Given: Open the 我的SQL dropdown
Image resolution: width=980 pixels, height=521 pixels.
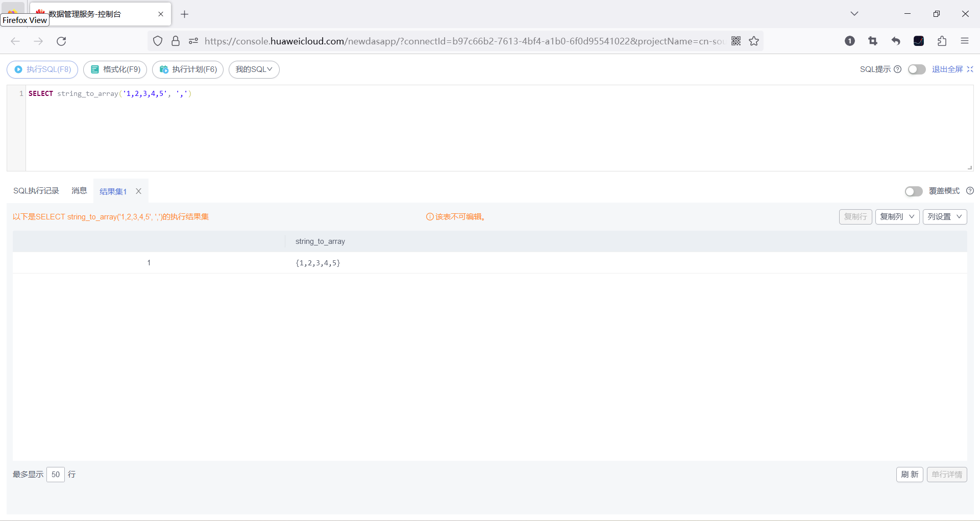Looking at the screenshot, I should (254, 69).
